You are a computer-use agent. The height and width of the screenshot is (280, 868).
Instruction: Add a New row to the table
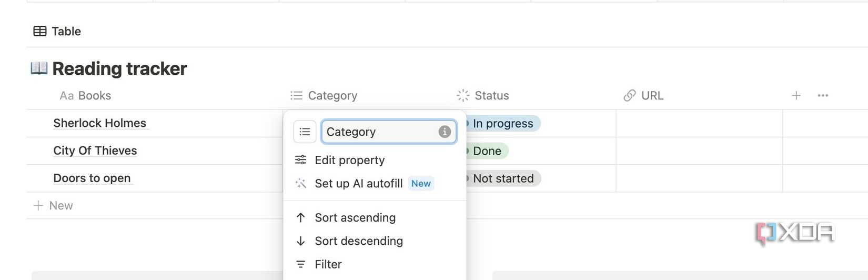click(x=53, y=205)
